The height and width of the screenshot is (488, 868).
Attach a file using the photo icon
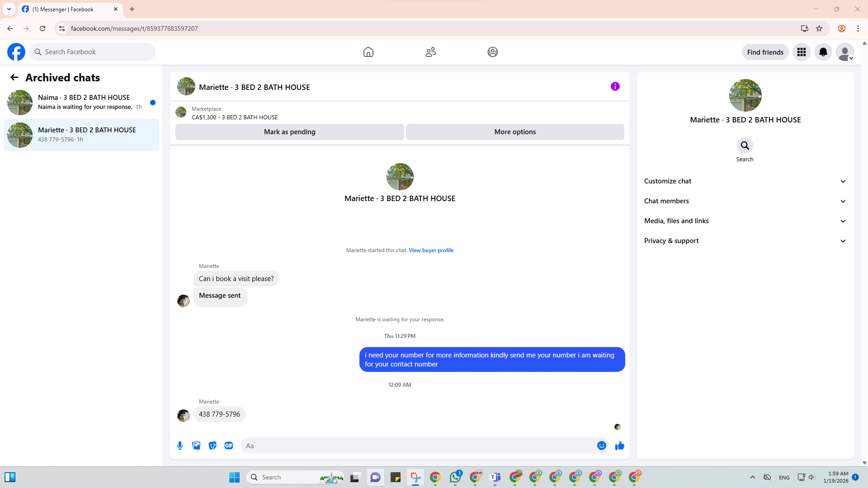pyautogui.click(x=196, y=446)
